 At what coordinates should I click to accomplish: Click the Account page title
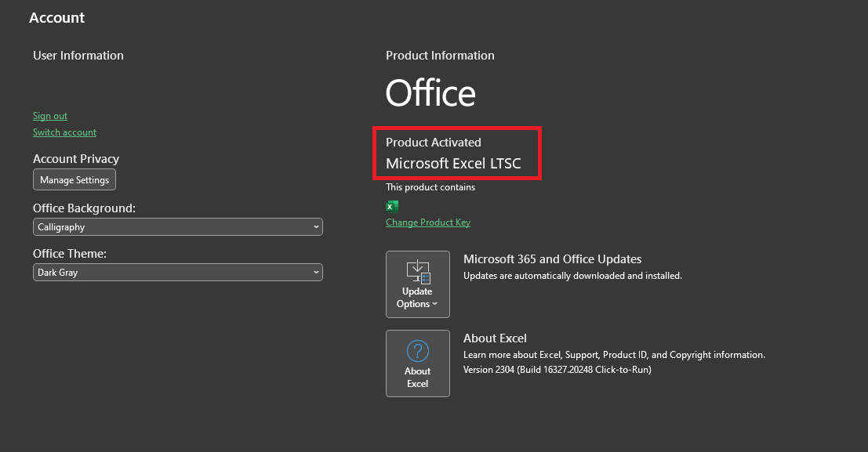coord(57,18)
